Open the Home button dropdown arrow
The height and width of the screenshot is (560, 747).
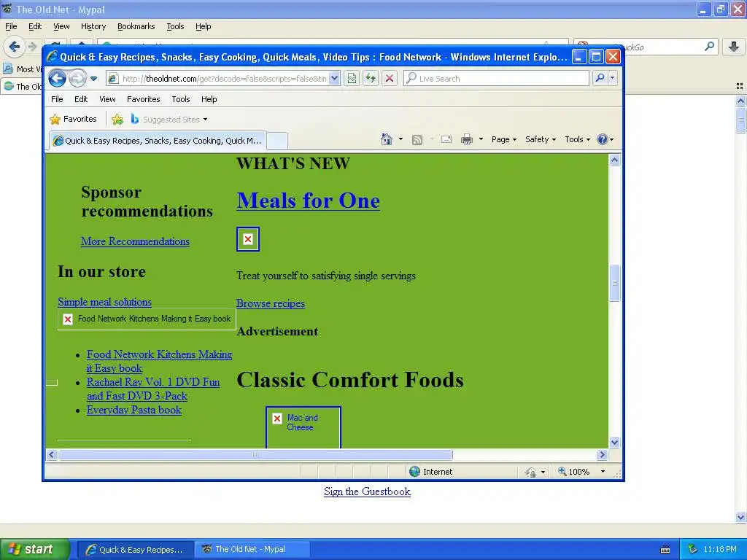(400, 139)
